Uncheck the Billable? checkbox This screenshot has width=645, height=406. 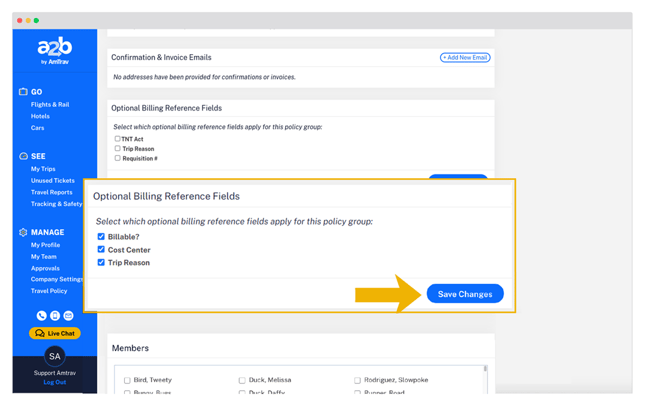tap(101, 237)
